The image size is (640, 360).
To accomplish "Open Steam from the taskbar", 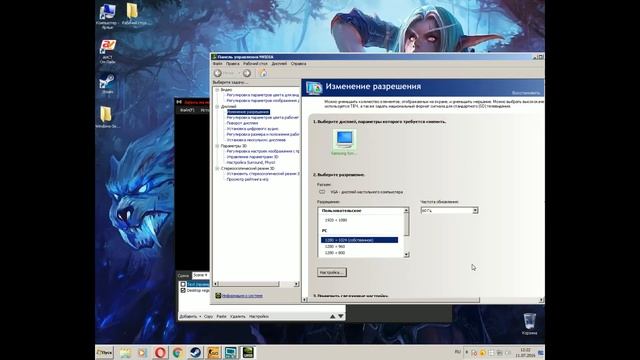I will click(x=196, y=352).
